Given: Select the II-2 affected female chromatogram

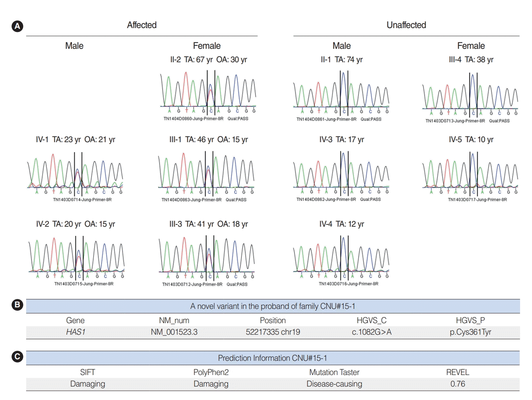Looking at the screenshot, I should pos(208,91).
